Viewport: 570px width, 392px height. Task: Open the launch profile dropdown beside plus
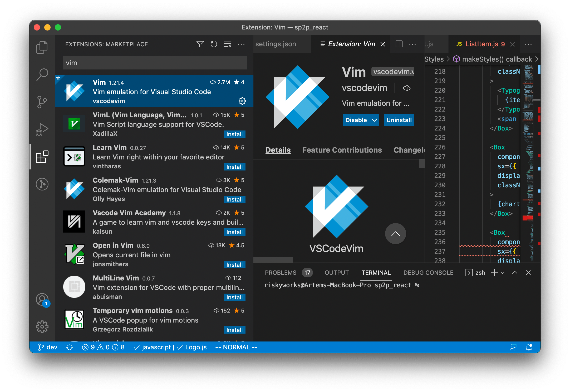[x=503, y=273]
